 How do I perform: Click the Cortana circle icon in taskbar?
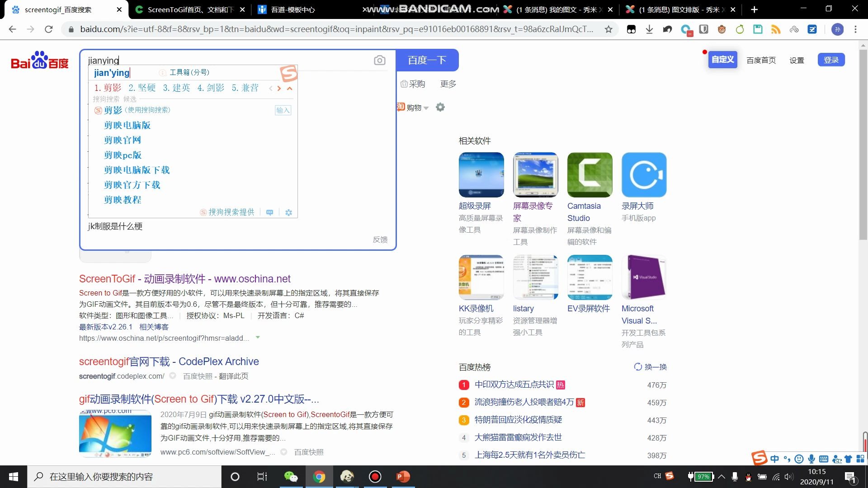pos(235,477)
